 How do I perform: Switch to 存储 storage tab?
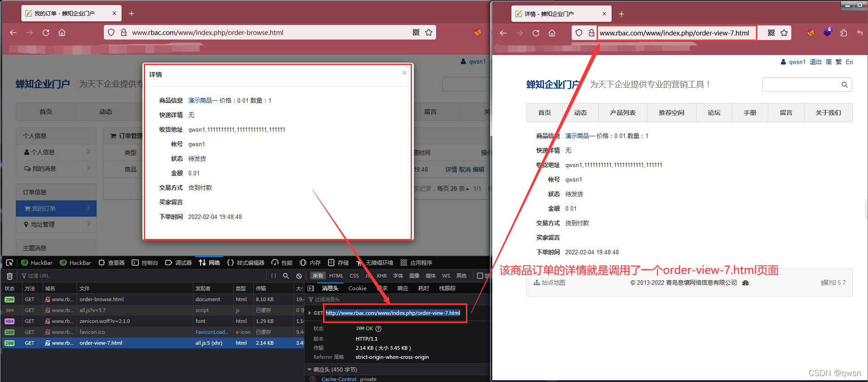338,263
